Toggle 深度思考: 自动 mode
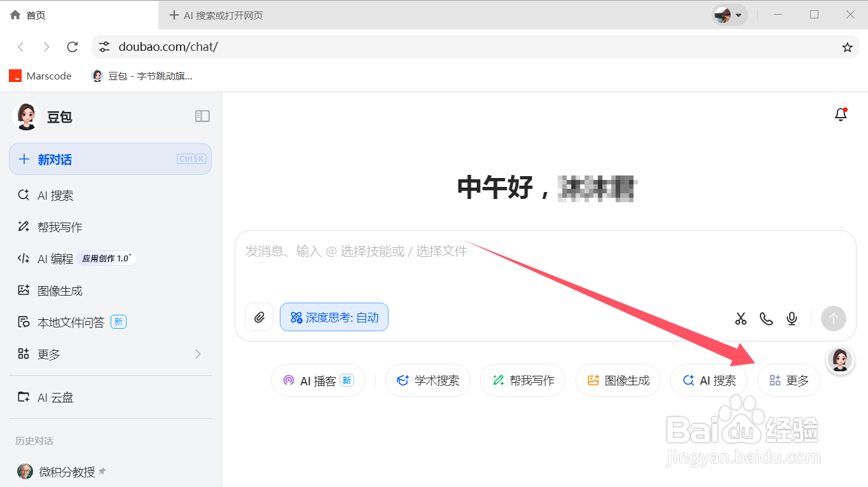The image size is (868, 487). pos(334,317)
